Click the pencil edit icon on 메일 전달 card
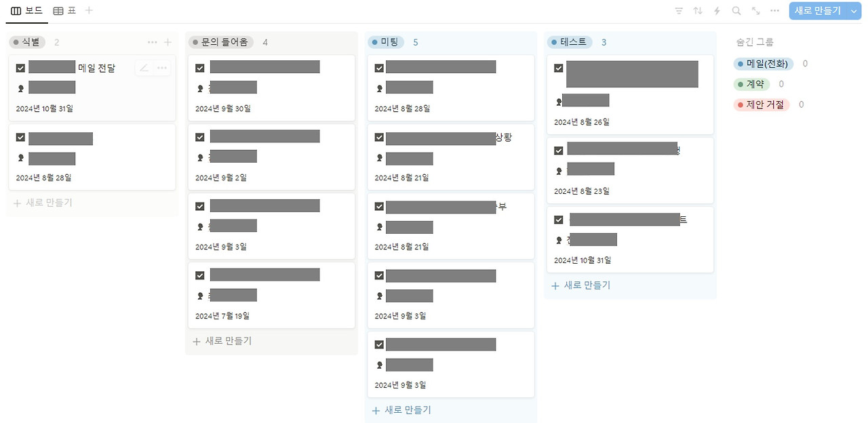The width and height of the screenshot is (868, 423). point(144,67)
